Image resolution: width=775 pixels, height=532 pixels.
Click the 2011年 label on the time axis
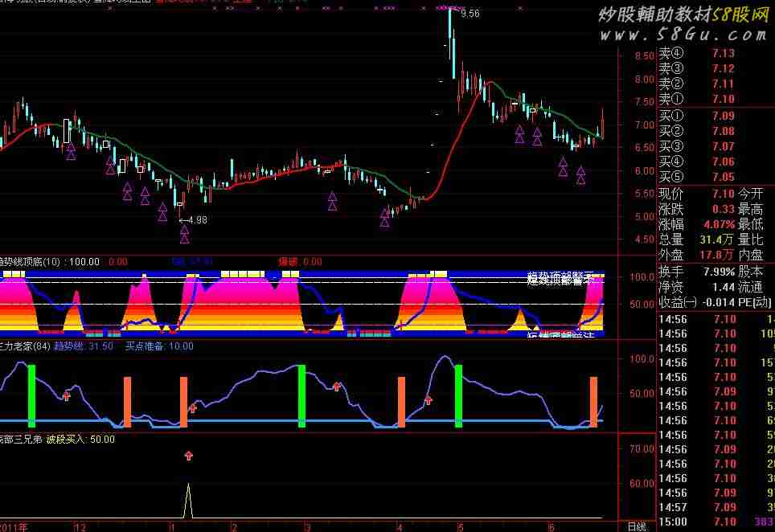pos(14,526)
